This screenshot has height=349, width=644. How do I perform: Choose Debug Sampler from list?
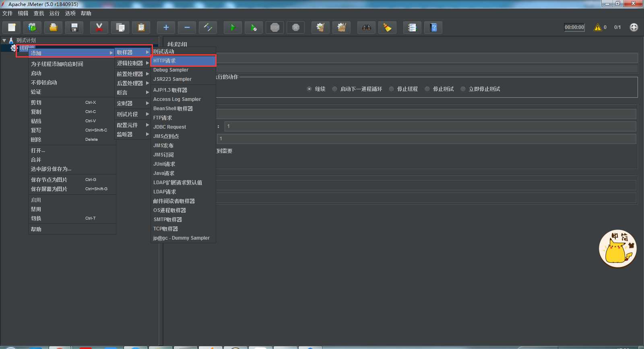tap(184, 70)
